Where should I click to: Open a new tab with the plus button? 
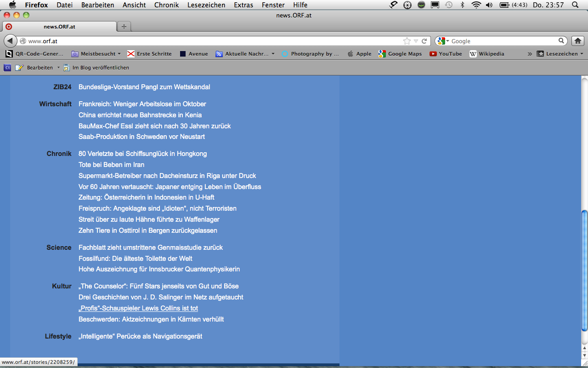coord(124,26)
